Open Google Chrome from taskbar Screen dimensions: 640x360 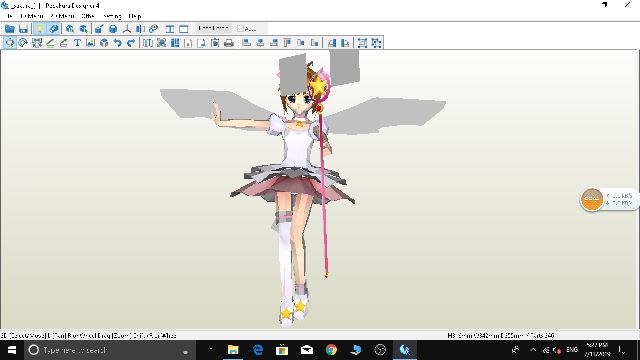pos(331,350)
